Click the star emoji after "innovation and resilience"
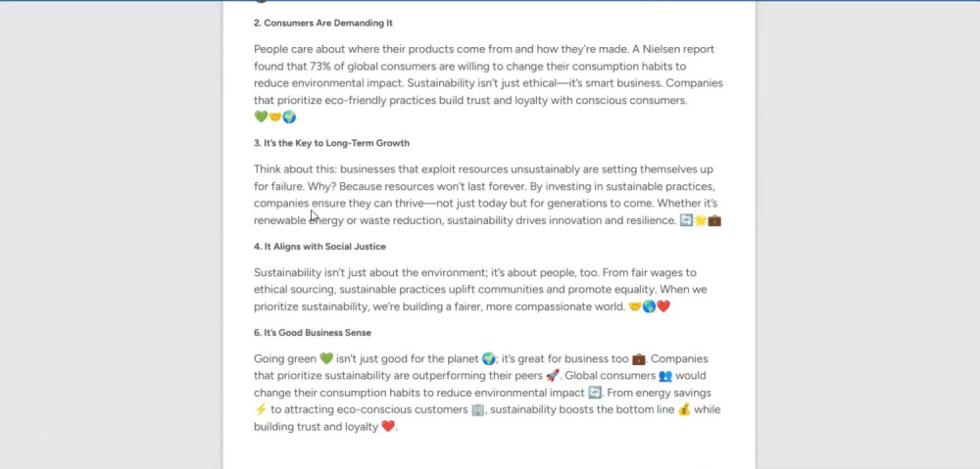Image resolution: width=980 pixels, height=469 pixels. point(700,220)
